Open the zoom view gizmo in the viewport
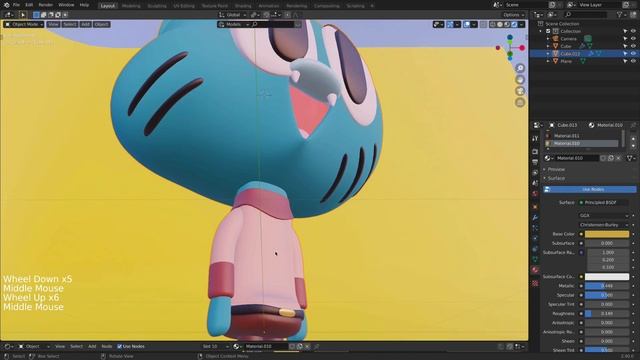 coord(520,68)
